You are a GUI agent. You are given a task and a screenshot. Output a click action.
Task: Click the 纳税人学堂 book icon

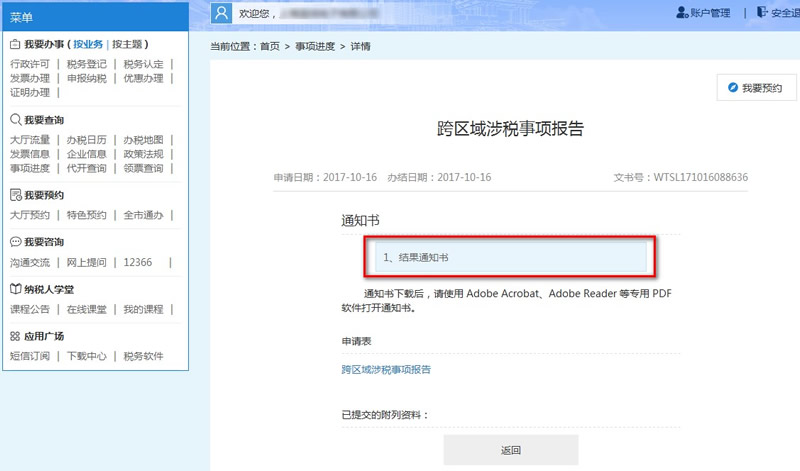click(15, 290)
